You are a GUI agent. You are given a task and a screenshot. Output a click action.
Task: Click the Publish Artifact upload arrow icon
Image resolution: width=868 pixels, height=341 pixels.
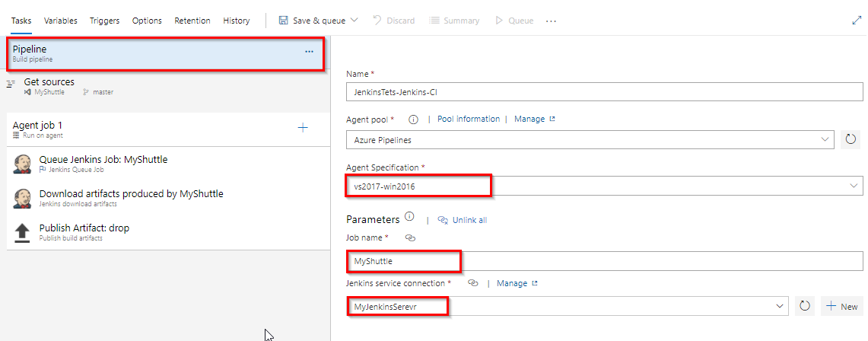(x=21, y=233)
